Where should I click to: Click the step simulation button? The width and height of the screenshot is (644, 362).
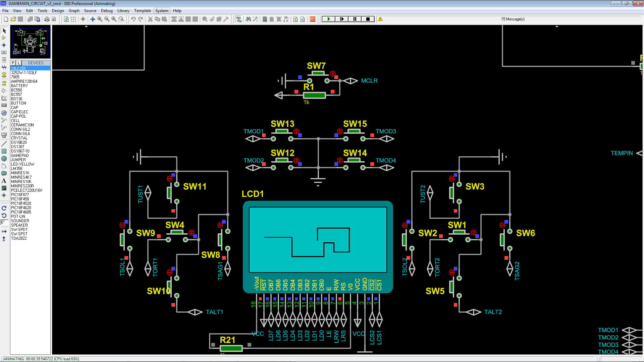341,19
